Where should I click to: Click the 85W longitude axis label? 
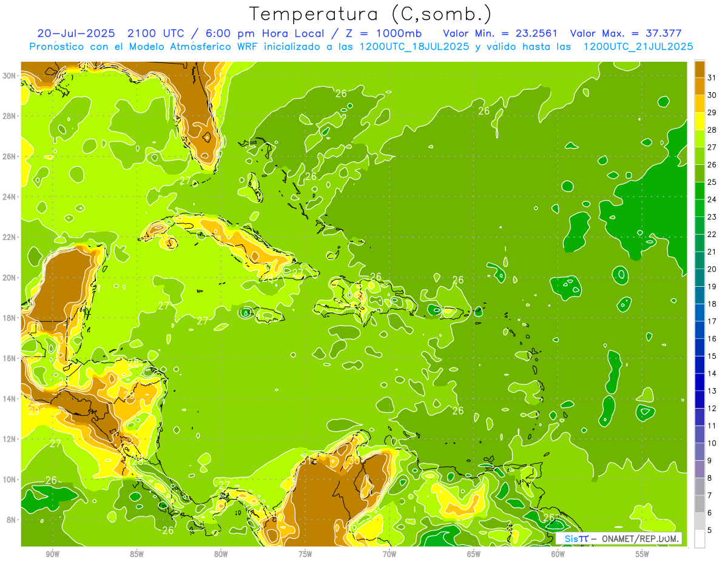click(x=136, y=554)
